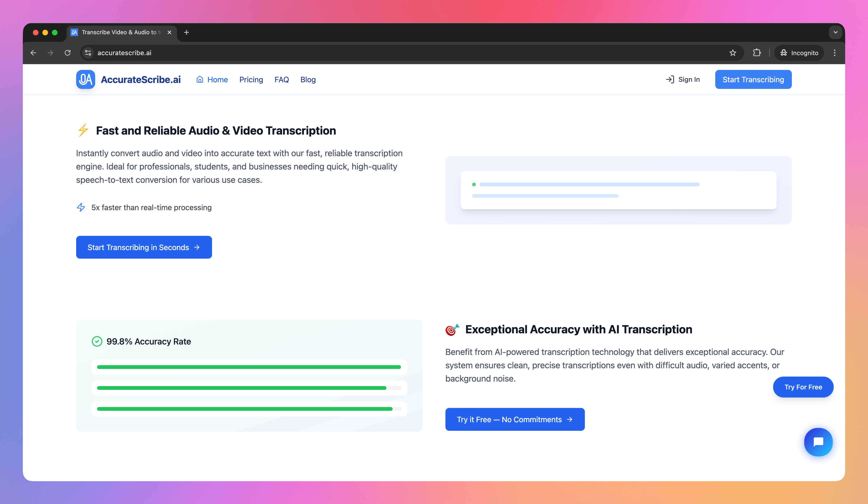Screen dimensions: 868x504
Task: Click the third green accuracy progress bar
Action: pyautogui.click(x=249, y=409)
